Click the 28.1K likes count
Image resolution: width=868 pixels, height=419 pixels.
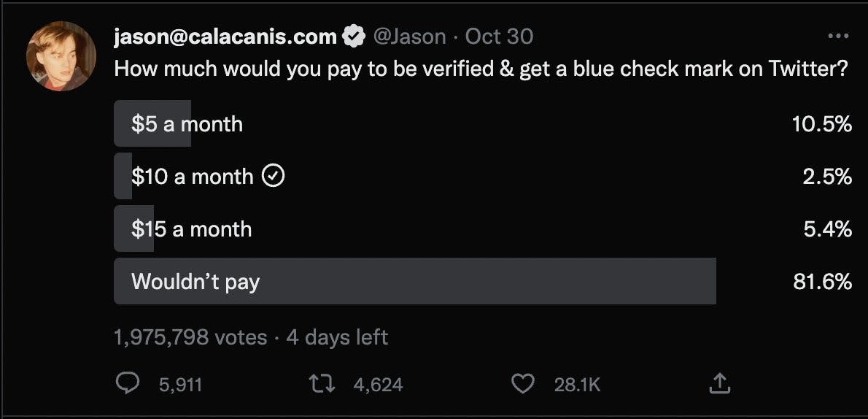[x=577, y=385]
